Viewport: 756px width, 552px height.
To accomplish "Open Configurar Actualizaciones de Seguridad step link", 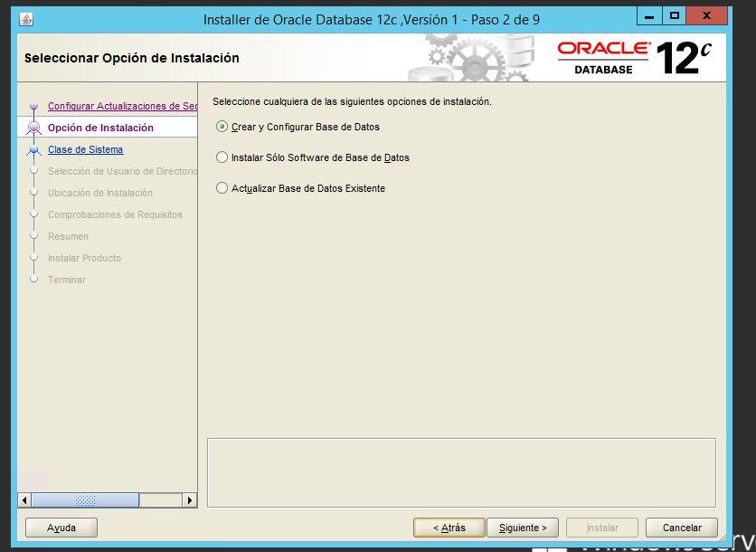I will [122, 106].
